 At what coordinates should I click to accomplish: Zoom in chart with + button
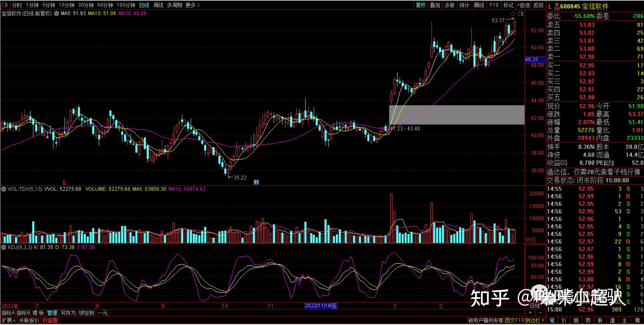click(x=530, y=313)
